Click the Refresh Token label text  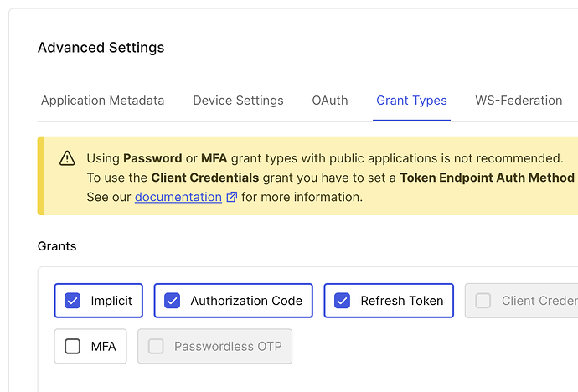coord(401,301)
